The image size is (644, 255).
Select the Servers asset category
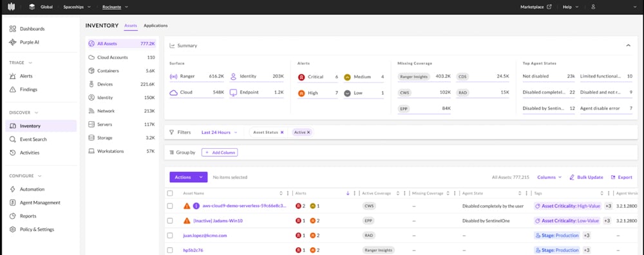[122, 124]
